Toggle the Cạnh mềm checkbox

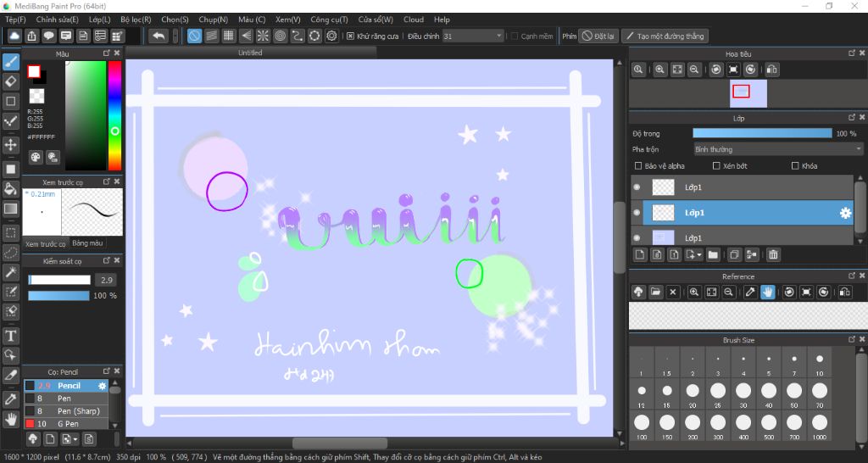[x=515, y=36]
